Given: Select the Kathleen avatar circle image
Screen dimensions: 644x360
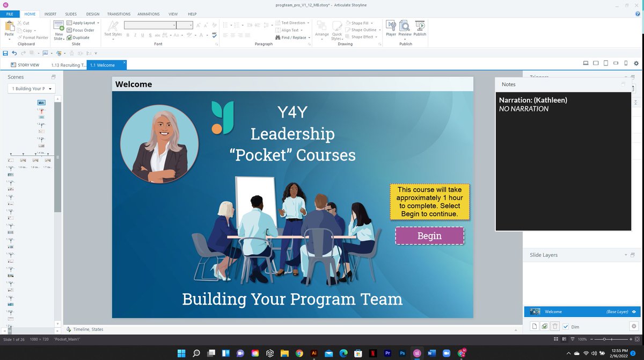Looking at the screenshot, I should coord(159,144).
